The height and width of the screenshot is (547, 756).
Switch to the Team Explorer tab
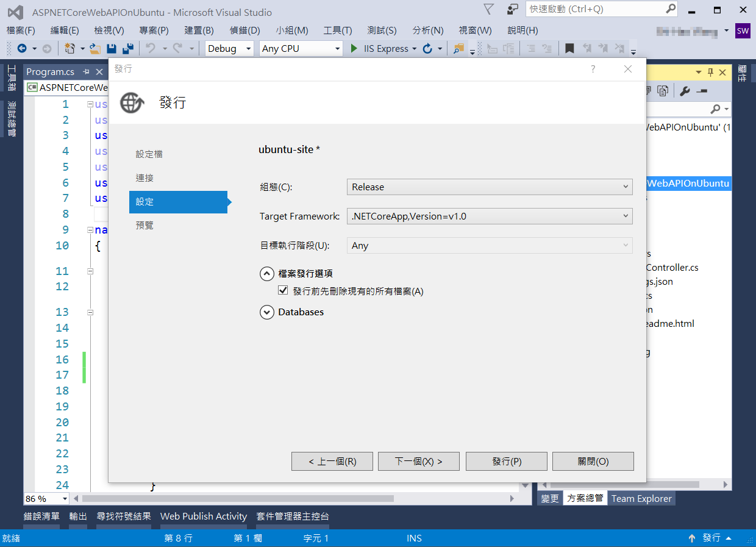coord(641,498)
